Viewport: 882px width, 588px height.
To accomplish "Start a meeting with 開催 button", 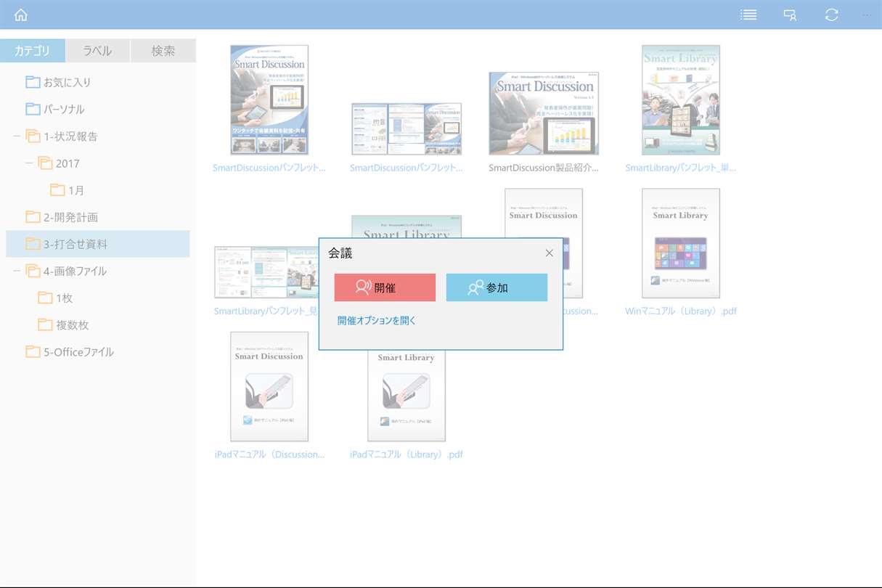I will tap(385, 287).
